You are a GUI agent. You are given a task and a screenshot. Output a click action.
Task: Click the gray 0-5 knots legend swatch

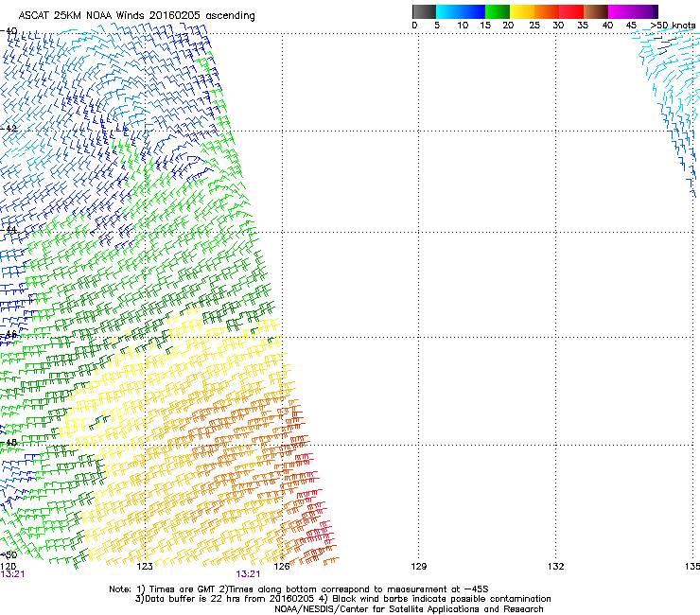(x=424, y=11)
